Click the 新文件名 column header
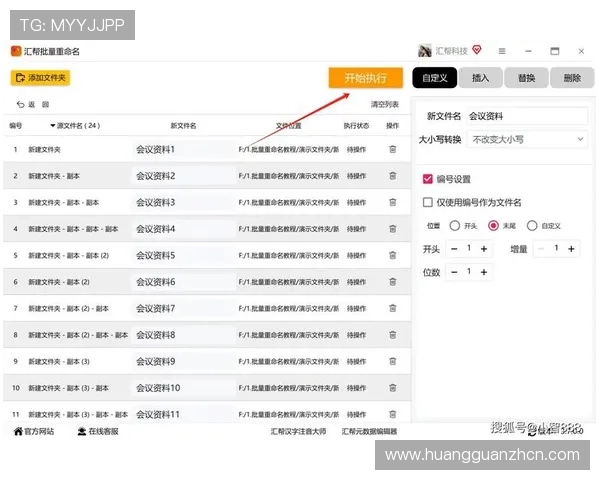This screenshot has height=480, width=600. pos(183,126)
